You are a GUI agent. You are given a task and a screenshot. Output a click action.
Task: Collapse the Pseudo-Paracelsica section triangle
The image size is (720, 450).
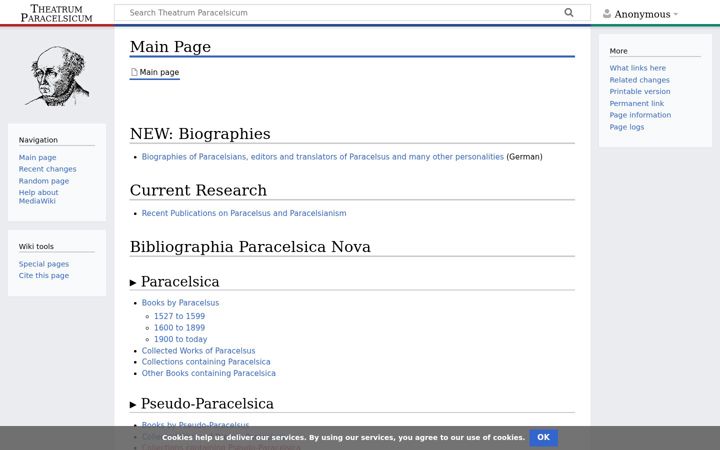tap(133, 405)
